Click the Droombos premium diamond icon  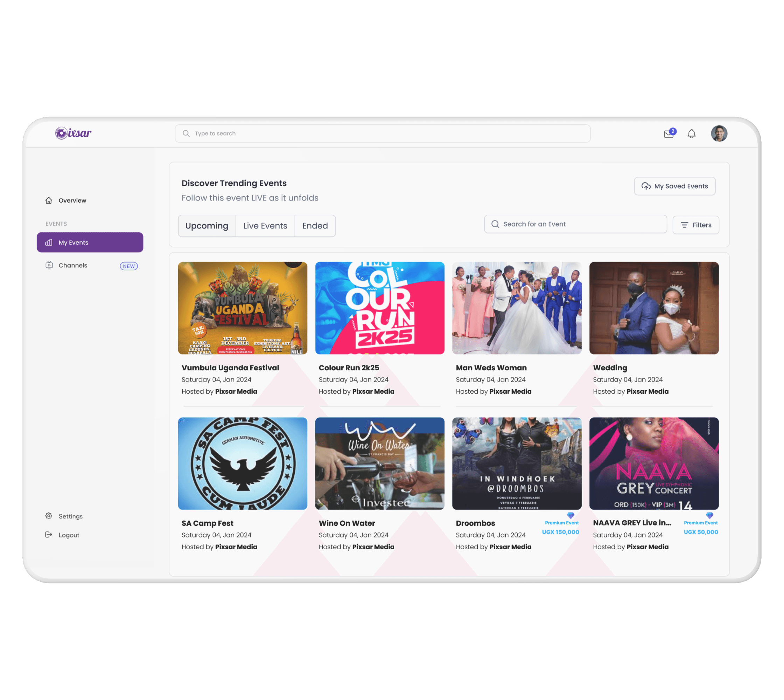(570, 515)
